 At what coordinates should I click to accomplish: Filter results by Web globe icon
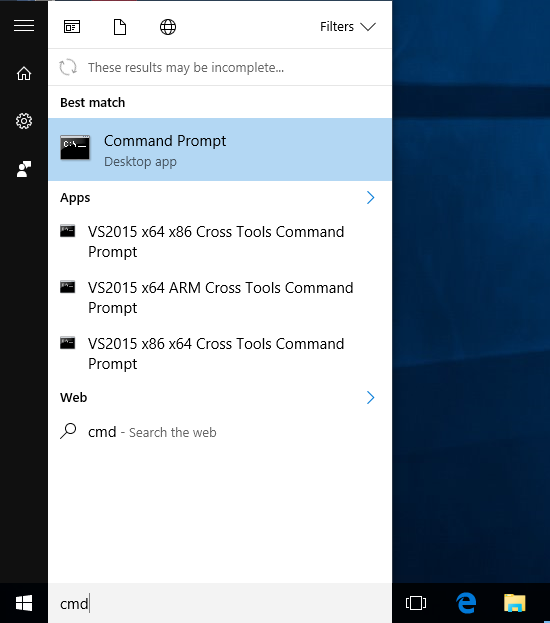pyautogui.click(x=168, y=27)
